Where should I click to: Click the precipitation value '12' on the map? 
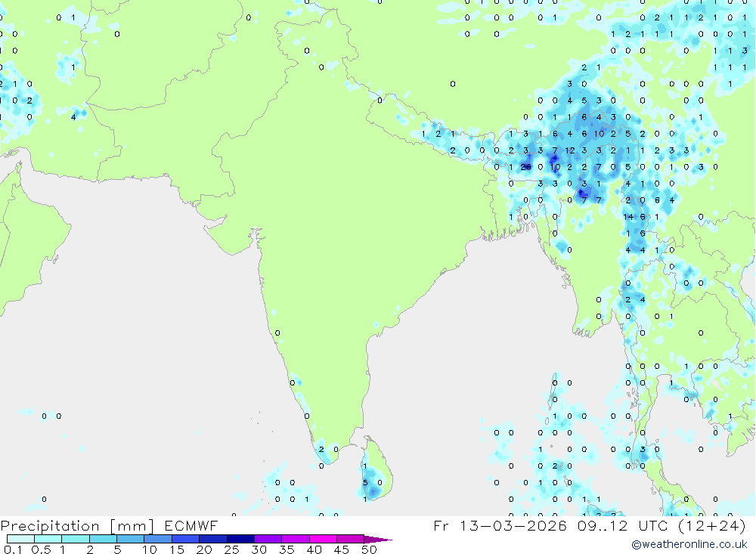coord(570,150)
